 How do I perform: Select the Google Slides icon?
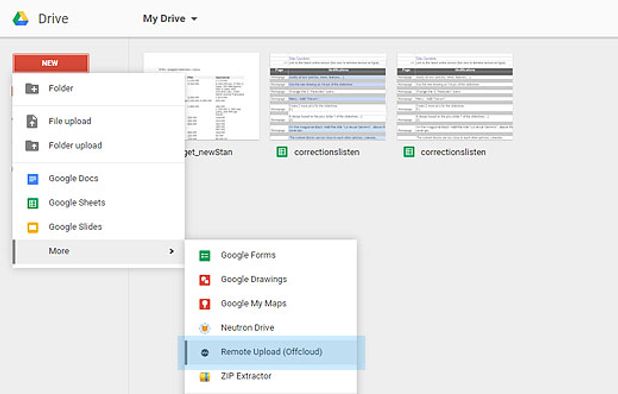(x=33, y=227)
